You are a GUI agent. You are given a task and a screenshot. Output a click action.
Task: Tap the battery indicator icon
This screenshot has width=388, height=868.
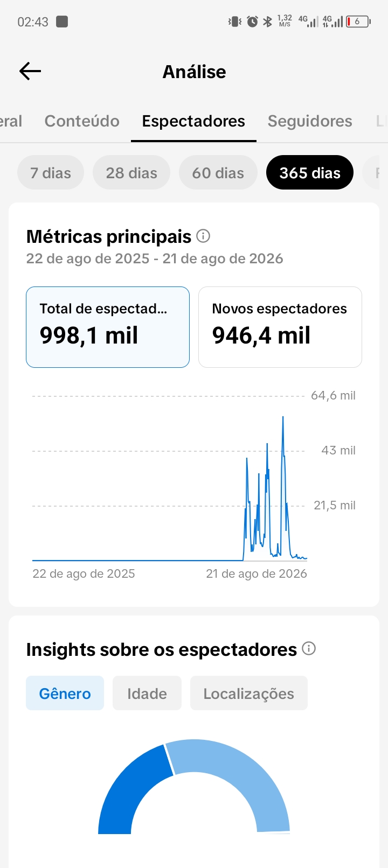[x=358, y=22]
